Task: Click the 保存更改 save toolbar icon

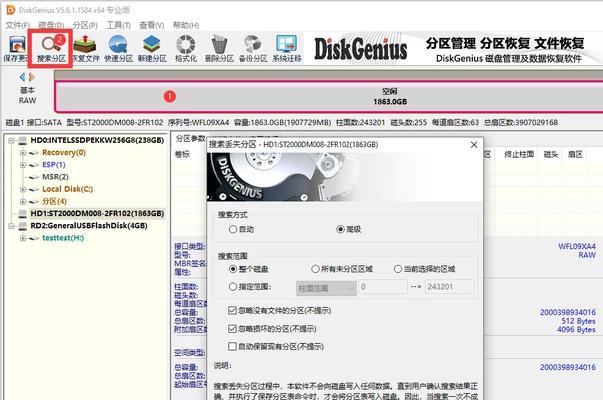Action: tap(15, 49)
